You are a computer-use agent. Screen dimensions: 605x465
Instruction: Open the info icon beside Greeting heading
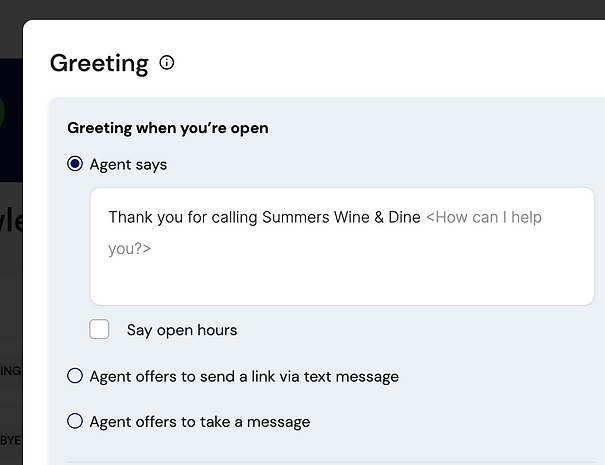coord(167,63)
